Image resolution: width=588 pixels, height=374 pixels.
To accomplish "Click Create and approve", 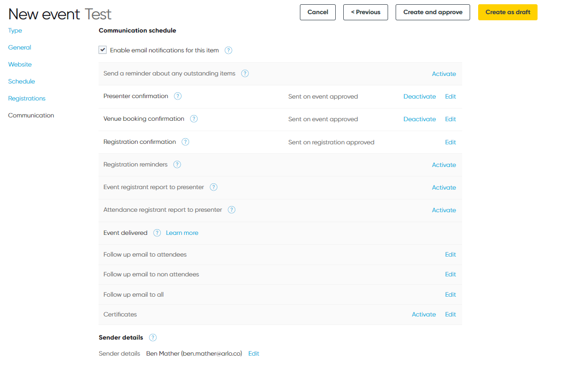I will [x=433, y=12].
